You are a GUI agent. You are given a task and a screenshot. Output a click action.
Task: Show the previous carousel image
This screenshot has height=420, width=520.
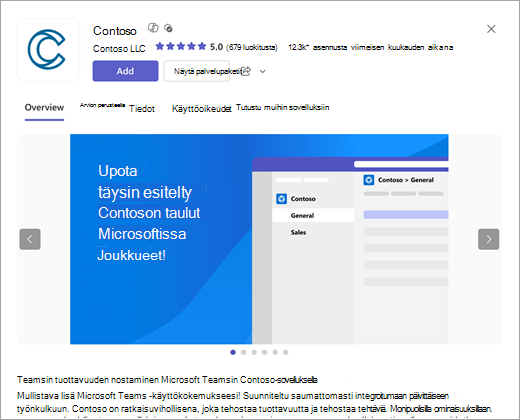(30, 239)
